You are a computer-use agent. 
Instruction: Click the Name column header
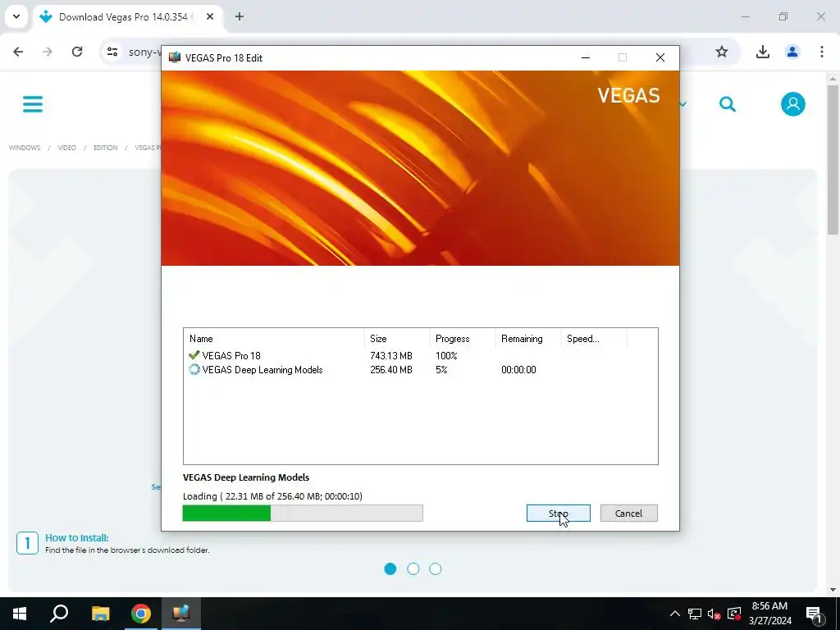[274, 339]
